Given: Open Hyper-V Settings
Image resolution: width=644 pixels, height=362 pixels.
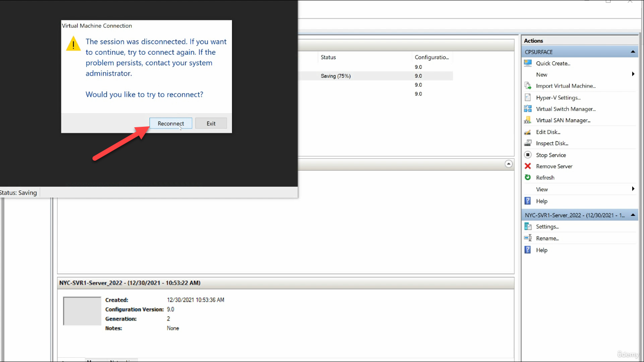Looking at the screenshot, I should tap(558, 98).
